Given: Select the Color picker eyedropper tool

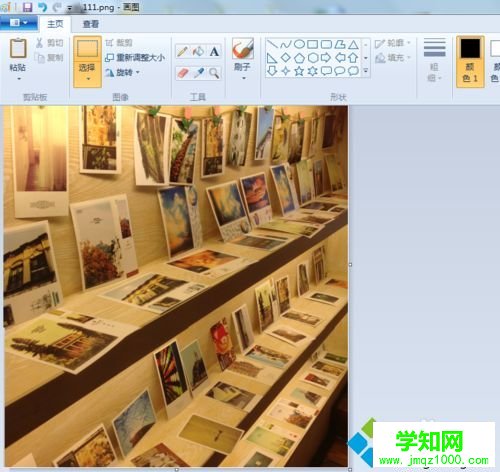Looking at the screenshot, I should click(x=198, y=73).
